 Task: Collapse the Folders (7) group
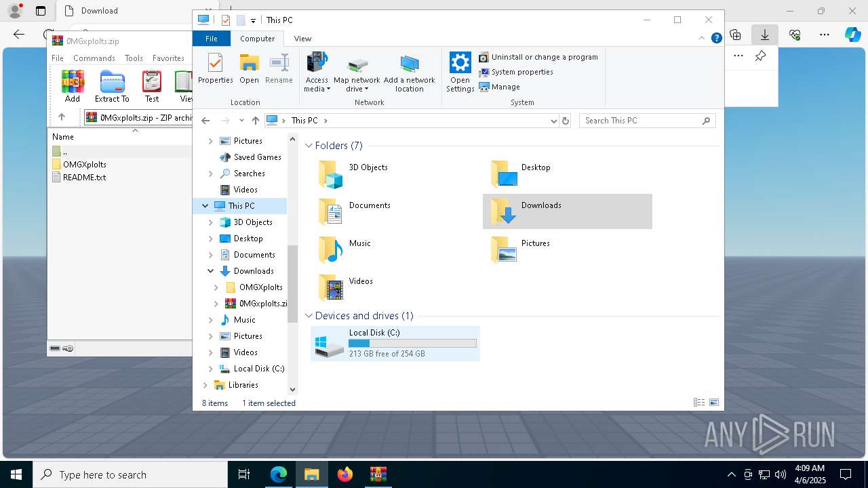(309, 146)
